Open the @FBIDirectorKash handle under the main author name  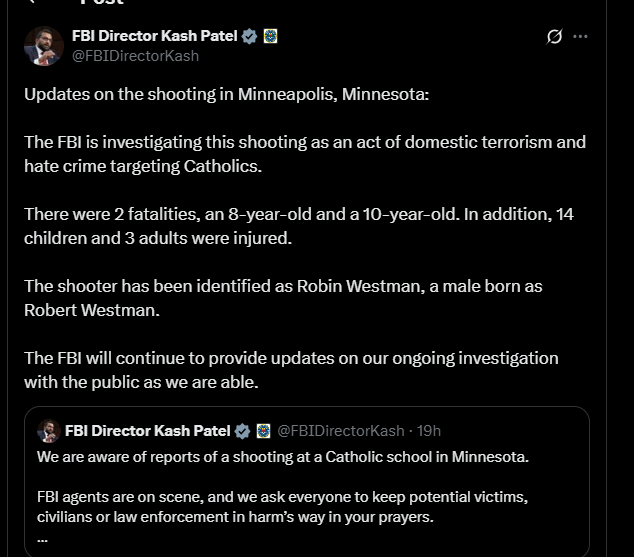pyautogui.click(x=135, y=56)
